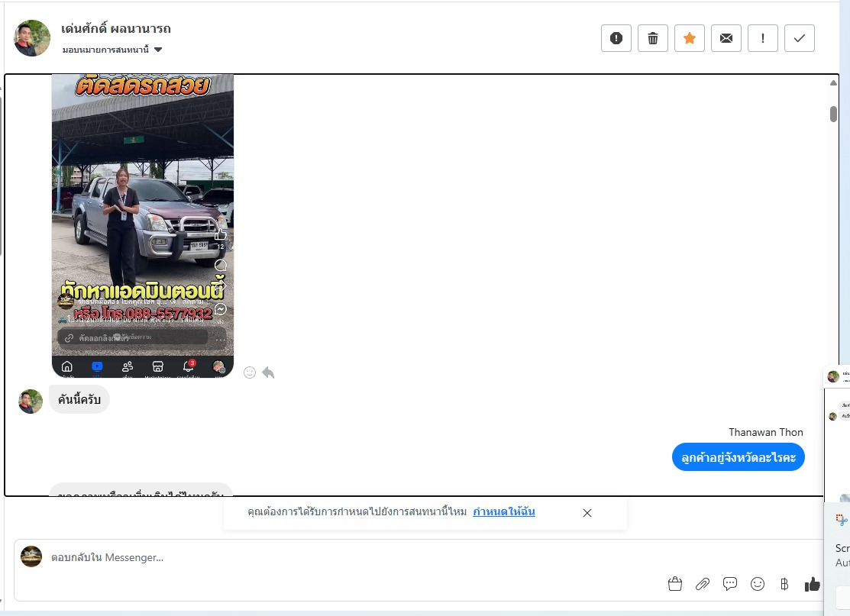
Task: Open the shopping bag products icon
Action: click(x=674, y=584)
